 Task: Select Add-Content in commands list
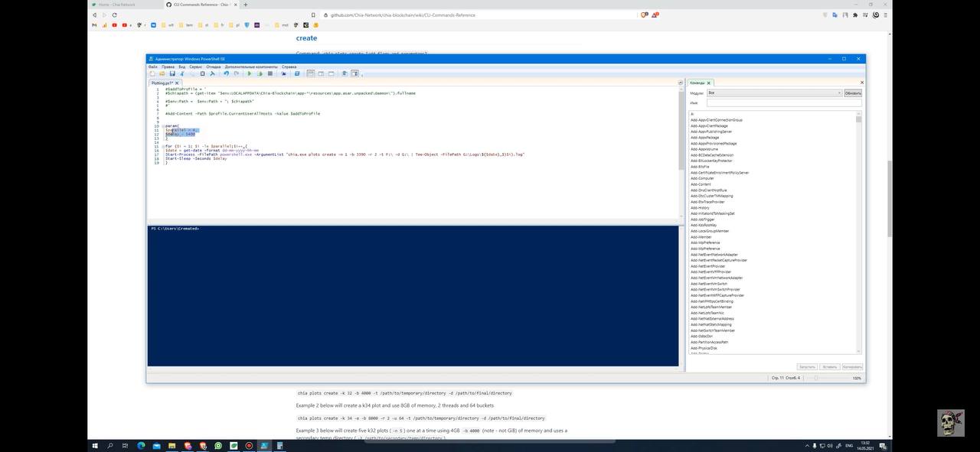click(701, 184)
